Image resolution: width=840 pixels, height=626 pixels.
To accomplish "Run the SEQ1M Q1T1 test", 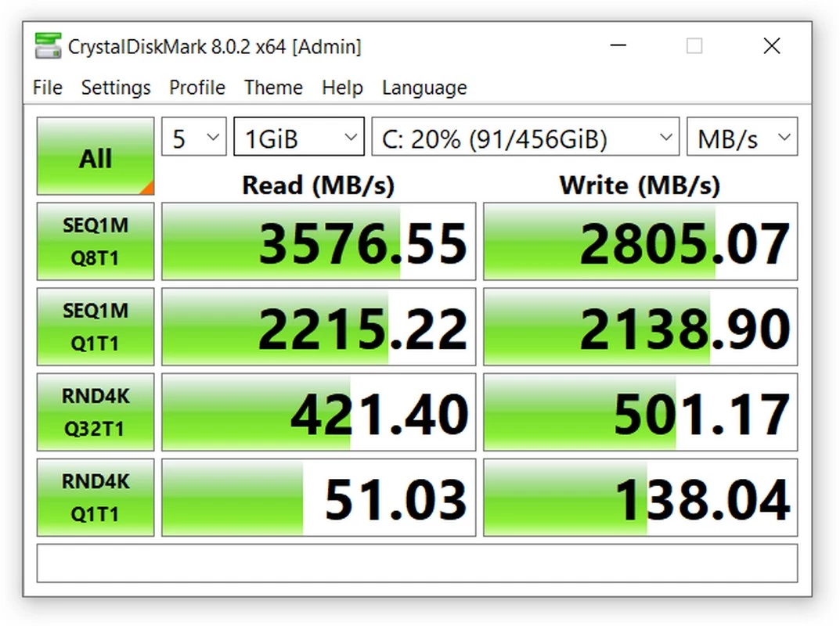I will (x=96, y=326).
